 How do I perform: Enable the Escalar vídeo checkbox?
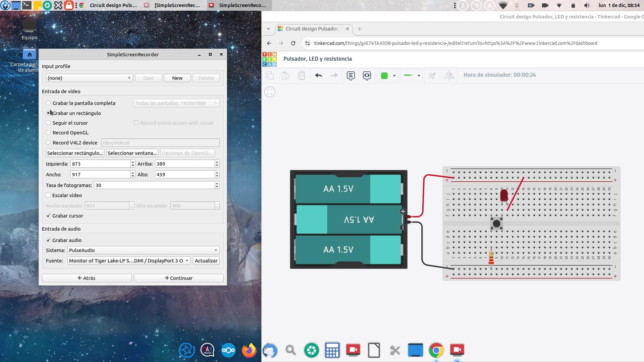[48, 195]
